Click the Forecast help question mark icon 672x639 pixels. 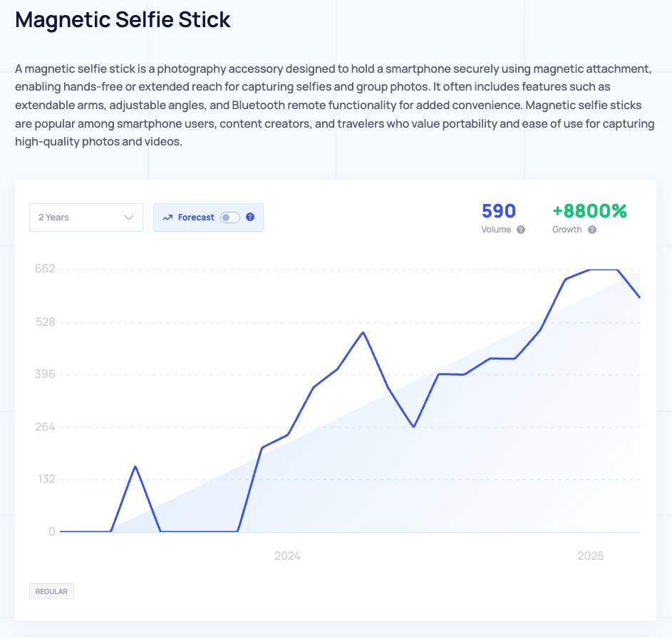point(250,217)
